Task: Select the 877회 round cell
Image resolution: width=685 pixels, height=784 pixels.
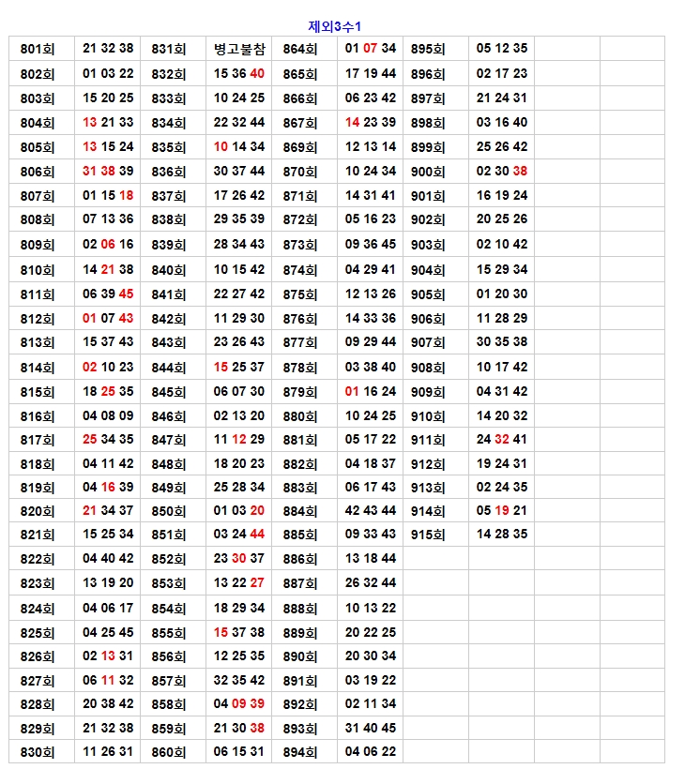Action: pos(300,342)
